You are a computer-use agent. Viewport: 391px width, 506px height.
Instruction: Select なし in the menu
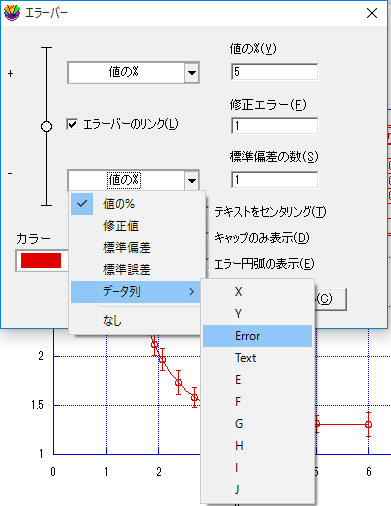pyautogui.click(x=135, y=321)
